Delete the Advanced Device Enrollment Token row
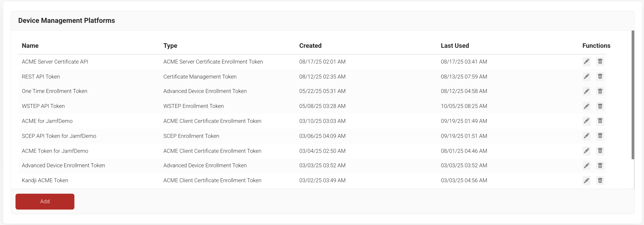The image size is (644, 225). [x=600, y=166]
